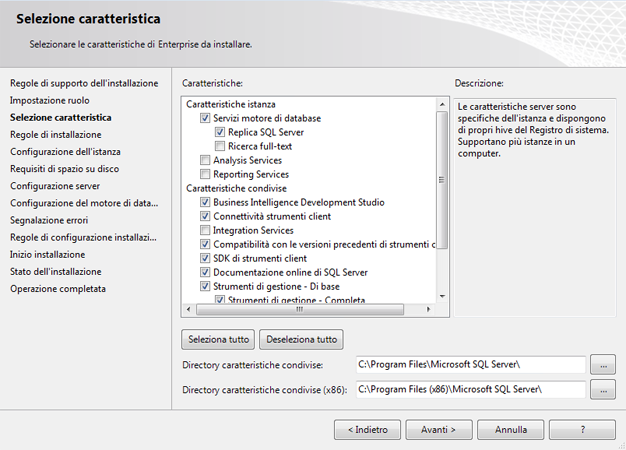
Task: Select the Replica SQL Server feature label
Action: 266,133
